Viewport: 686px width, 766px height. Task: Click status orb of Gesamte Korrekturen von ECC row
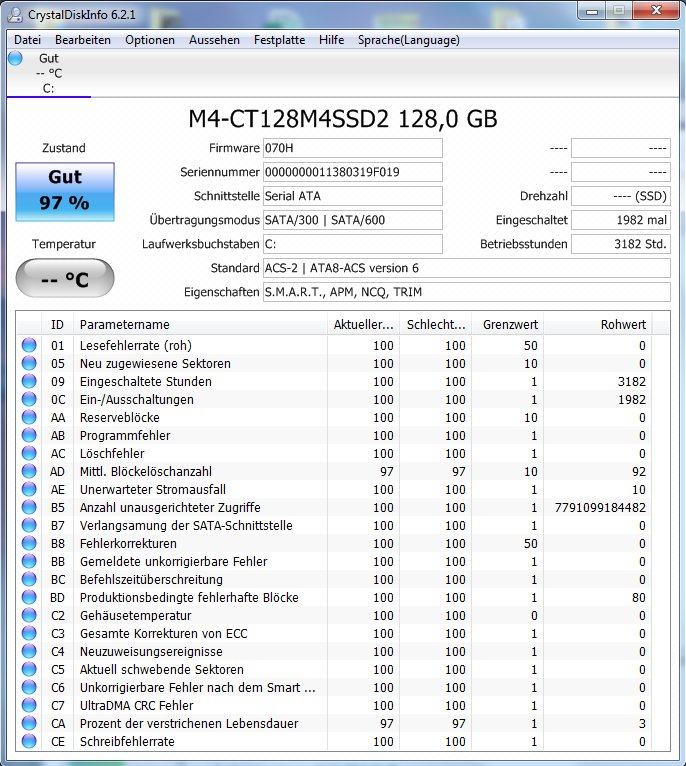click(x=29, y=633)
